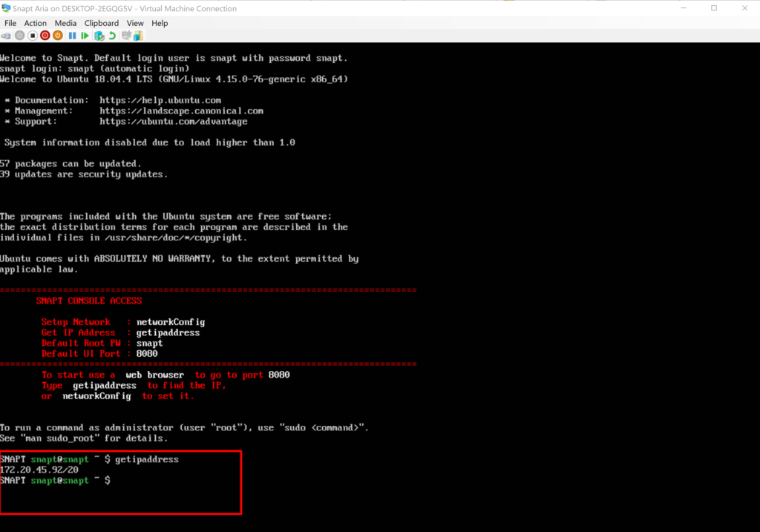Open the File menu
The image size is (760, 532).
pos(10,23)
